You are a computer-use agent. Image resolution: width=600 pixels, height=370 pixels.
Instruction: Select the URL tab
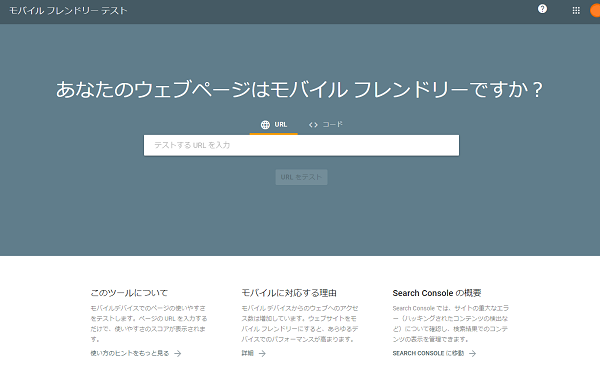274,125
